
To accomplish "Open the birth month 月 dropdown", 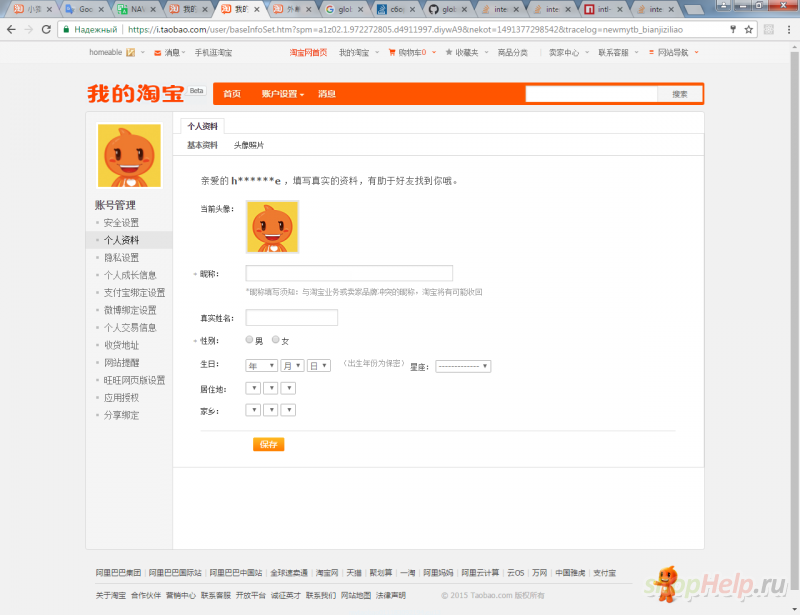I will tap(292, 366).
